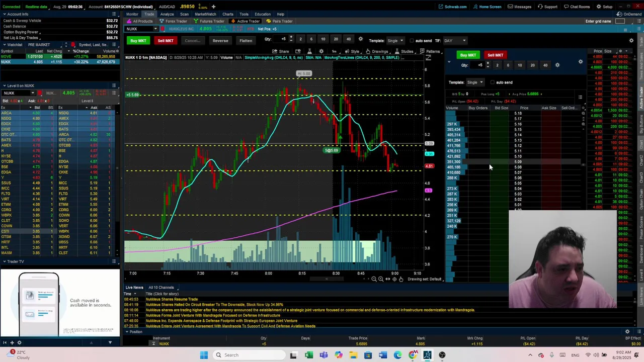This screenshot has height=362, width=644.
Task: Open right ladder quantity settings gear
Action: 557,65
